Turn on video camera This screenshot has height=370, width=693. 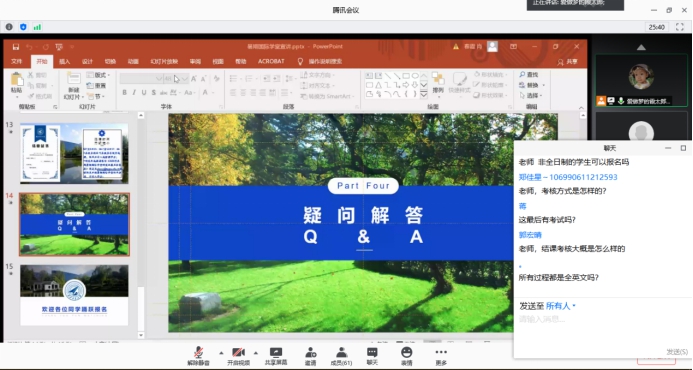click(x=238, y=356)
